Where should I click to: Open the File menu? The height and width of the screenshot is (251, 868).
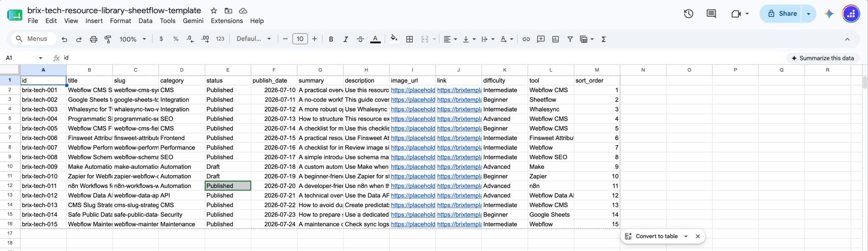coord(33,21)
